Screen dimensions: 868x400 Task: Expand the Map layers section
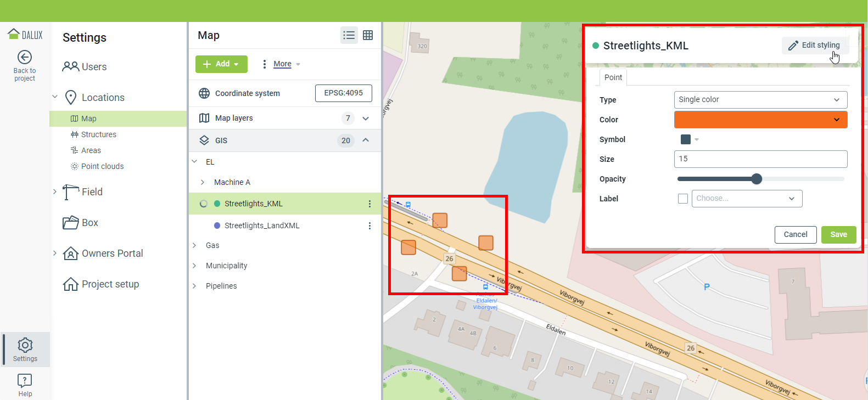[366, 119]
